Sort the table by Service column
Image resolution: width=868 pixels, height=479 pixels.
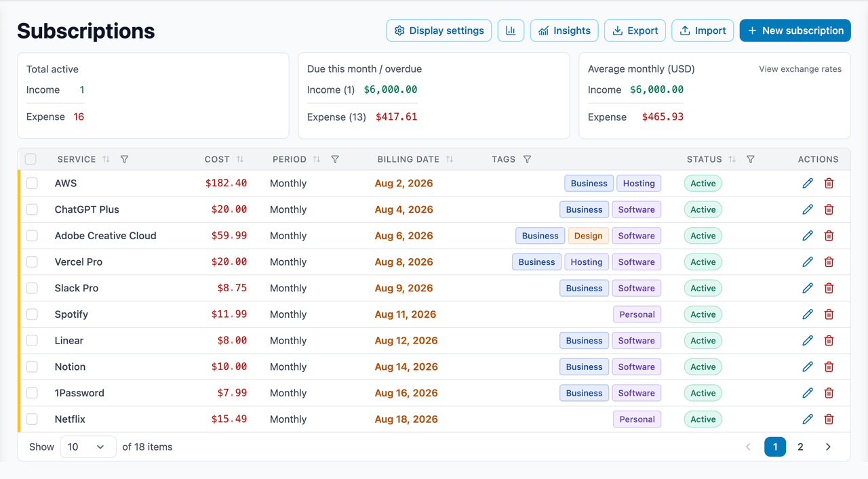[106, 159]
